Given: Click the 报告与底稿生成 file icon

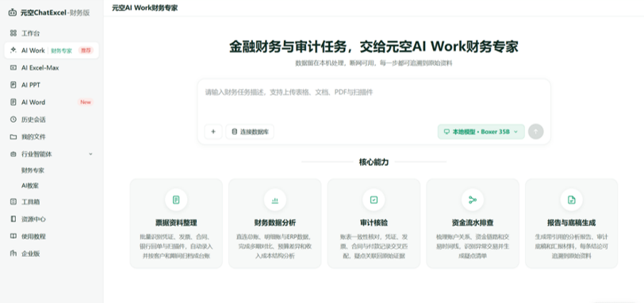Looking at the screenshot, I should 571,200.
